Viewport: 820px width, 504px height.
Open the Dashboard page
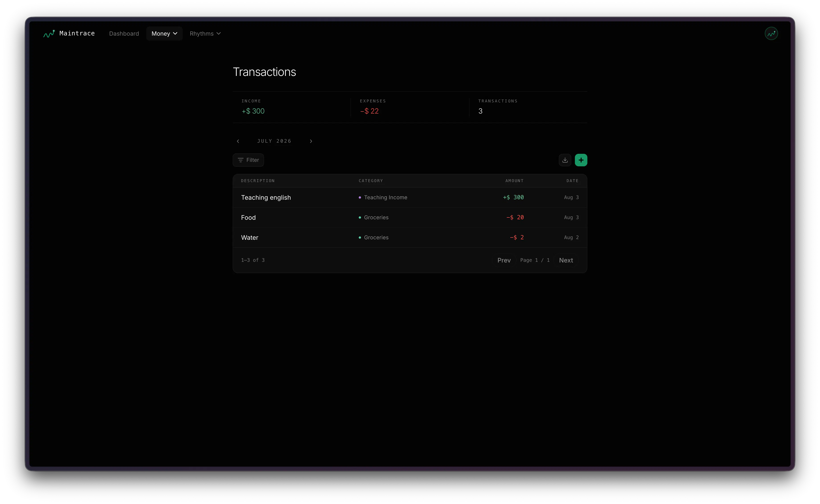click(x=124, y=34)
